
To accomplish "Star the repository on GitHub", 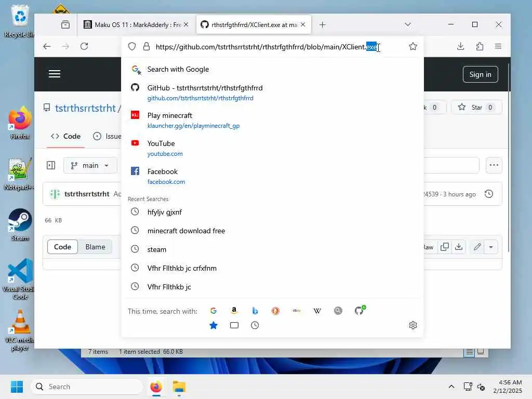I will tap(476, 107).
